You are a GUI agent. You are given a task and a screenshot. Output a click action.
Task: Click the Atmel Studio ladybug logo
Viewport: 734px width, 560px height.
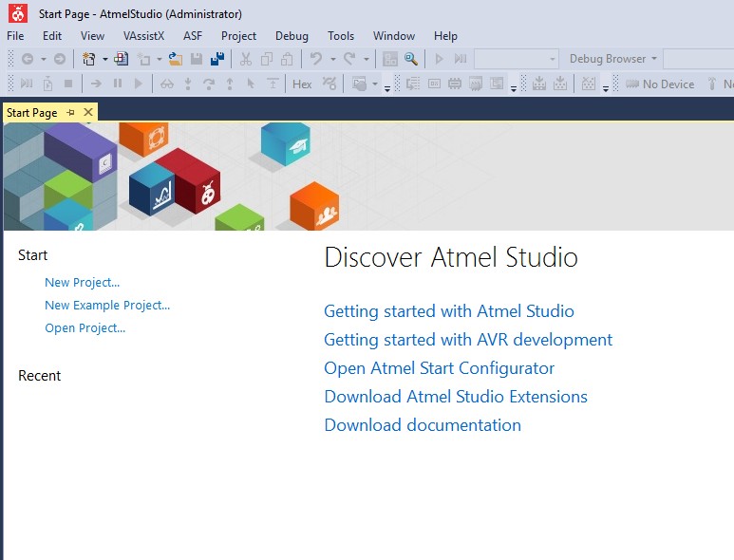coord(18,13)
